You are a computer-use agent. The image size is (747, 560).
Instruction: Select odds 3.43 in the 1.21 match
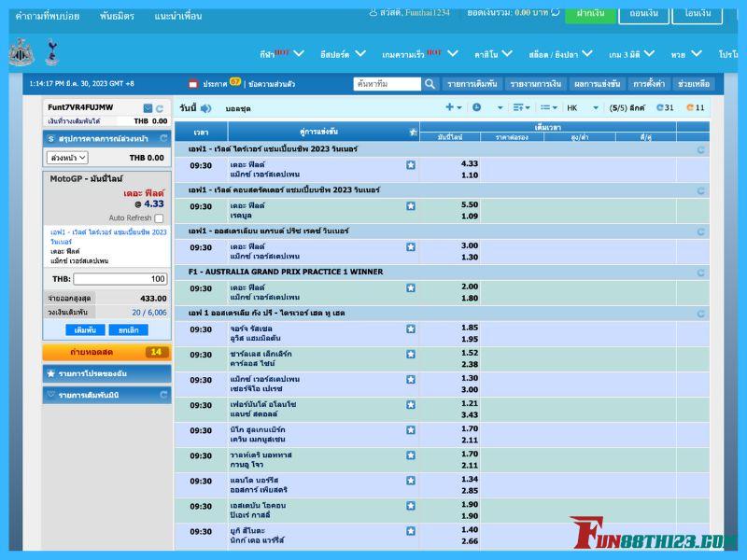pyautogui.click(x=470, y=414)
